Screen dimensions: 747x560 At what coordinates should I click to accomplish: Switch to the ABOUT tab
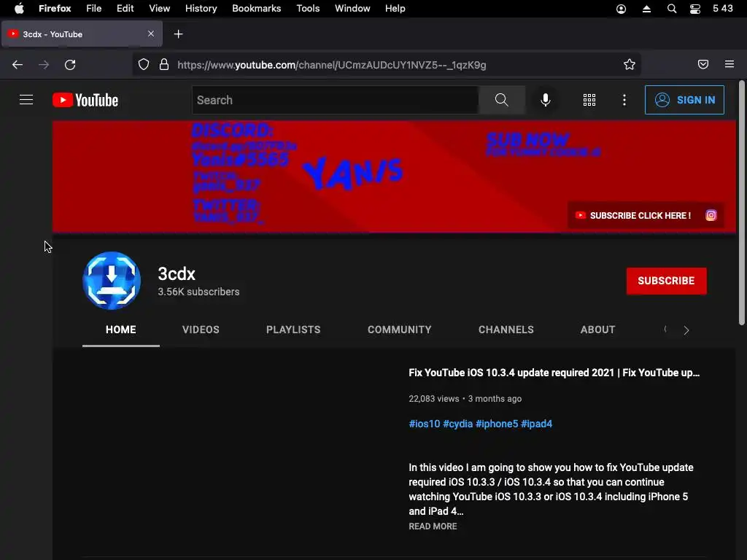pyautogui.click(x=598, y=330)
